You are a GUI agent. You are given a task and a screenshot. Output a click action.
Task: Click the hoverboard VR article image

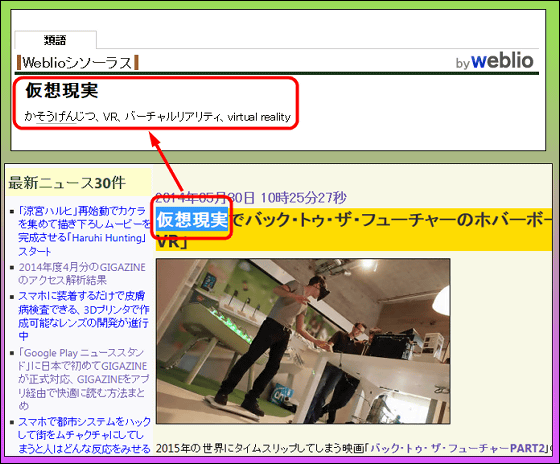coord(303,341)
